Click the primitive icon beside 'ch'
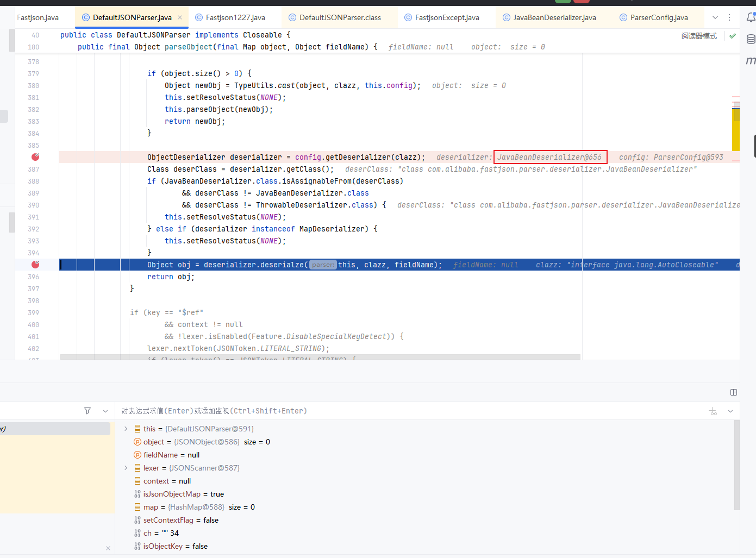Screen dimensions: 756x558 pos(138,533)
